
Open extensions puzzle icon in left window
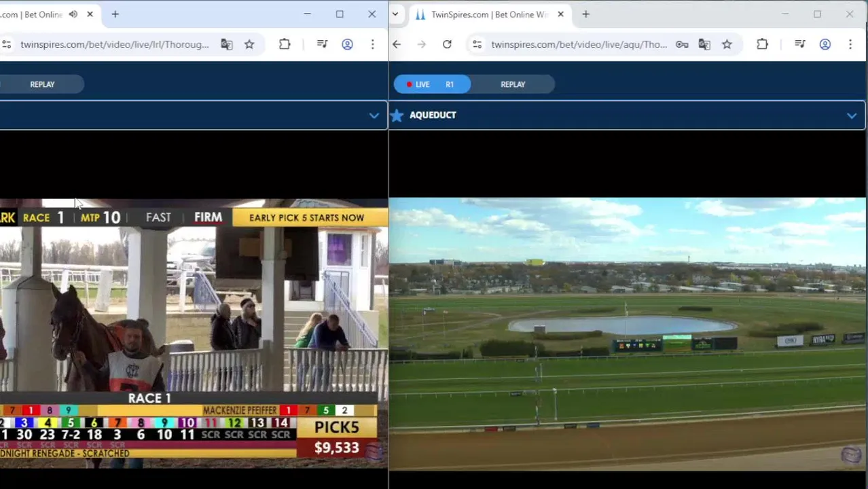click(285, 44)
